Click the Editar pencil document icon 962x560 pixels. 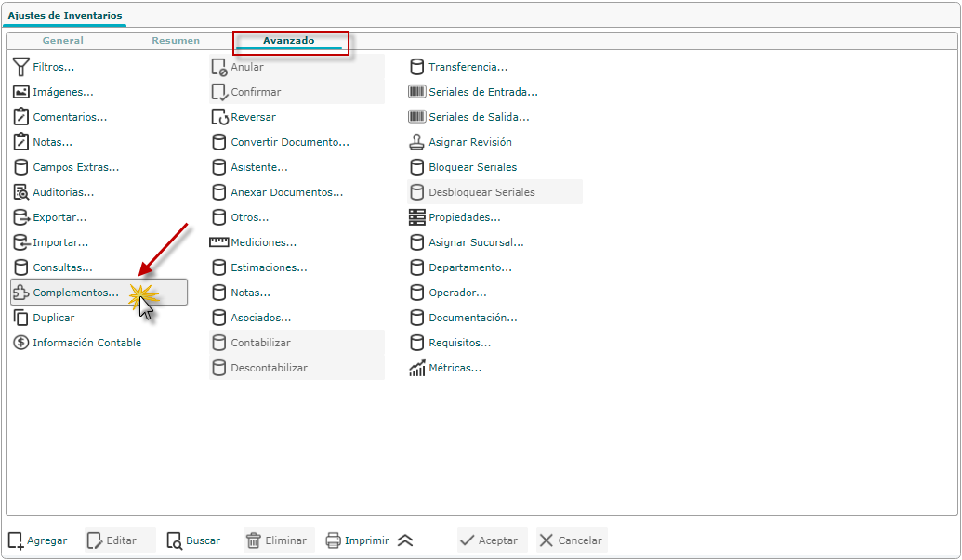click(x=95, y=540)
